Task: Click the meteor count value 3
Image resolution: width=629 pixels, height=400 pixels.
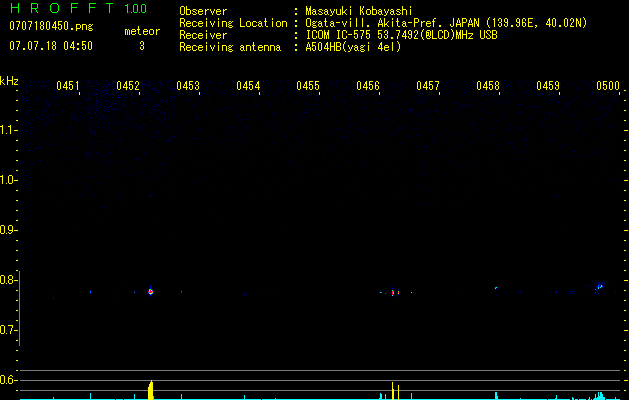Action: point(142,46)
